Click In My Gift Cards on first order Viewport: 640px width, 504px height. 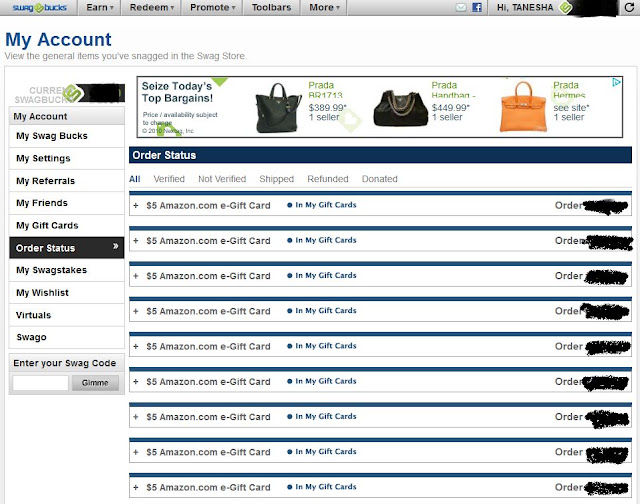coord(322,205)
